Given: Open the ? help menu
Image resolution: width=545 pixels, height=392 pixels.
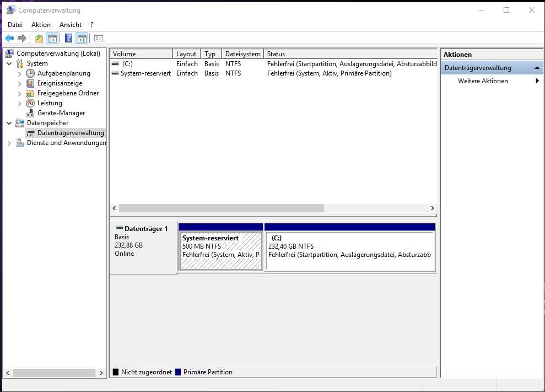Looking at the screenshot, I should click(x=92, y=25).
